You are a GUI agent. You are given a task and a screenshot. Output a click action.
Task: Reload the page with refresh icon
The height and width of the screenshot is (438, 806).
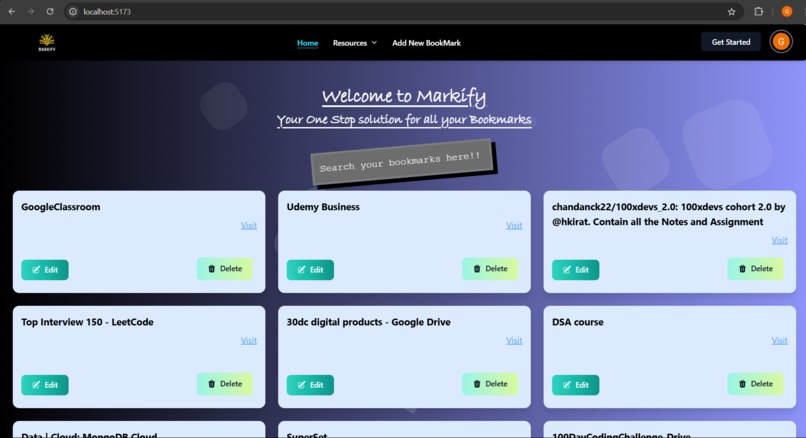tap(50, 11)
